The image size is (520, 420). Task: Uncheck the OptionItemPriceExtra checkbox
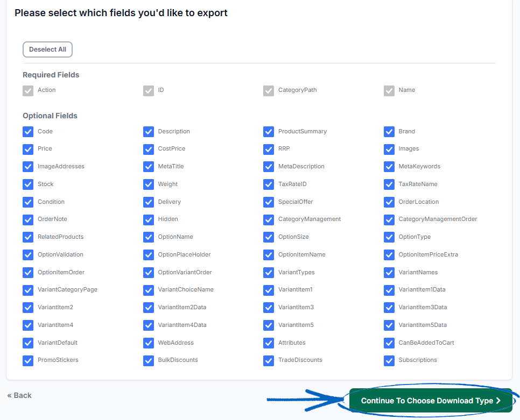(389, 255)
